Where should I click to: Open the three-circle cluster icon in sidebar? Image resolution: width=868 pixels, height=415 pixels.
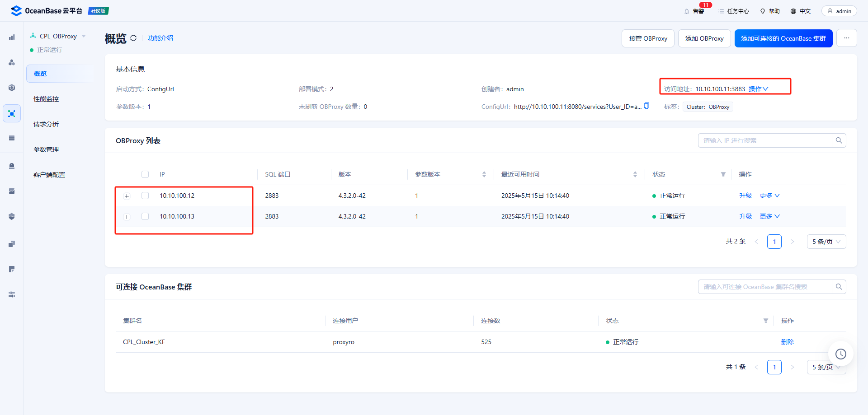pos(12,62)
